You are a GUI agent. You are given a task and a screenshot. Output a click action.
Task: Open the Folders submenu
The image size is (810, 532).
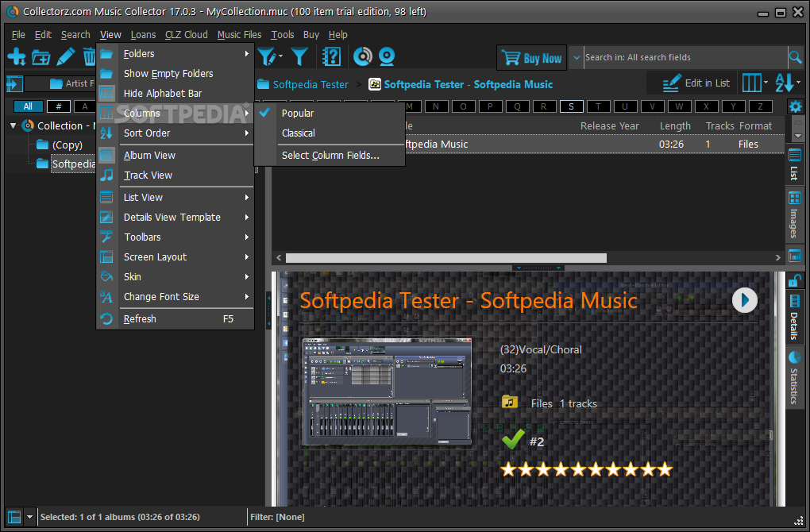(x=175, y=54)
